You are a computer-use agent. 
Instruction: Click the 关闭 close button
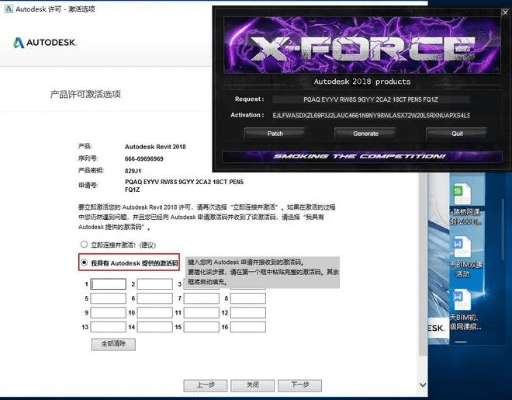coord(253,385)
